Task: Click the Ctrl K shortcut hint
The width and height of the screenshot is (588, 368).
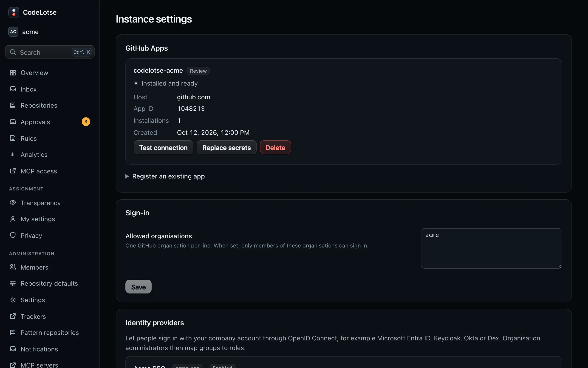Action: coord(82,52)
